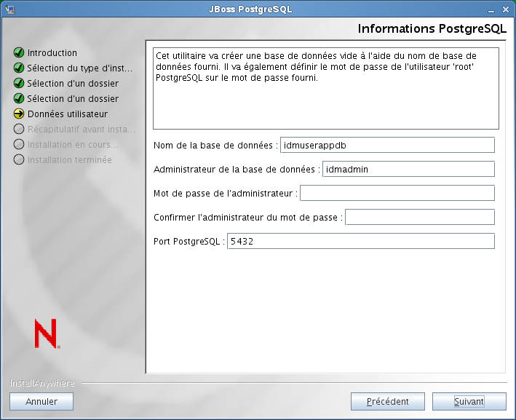Click the description text box about the utility

tap(326, 89)
